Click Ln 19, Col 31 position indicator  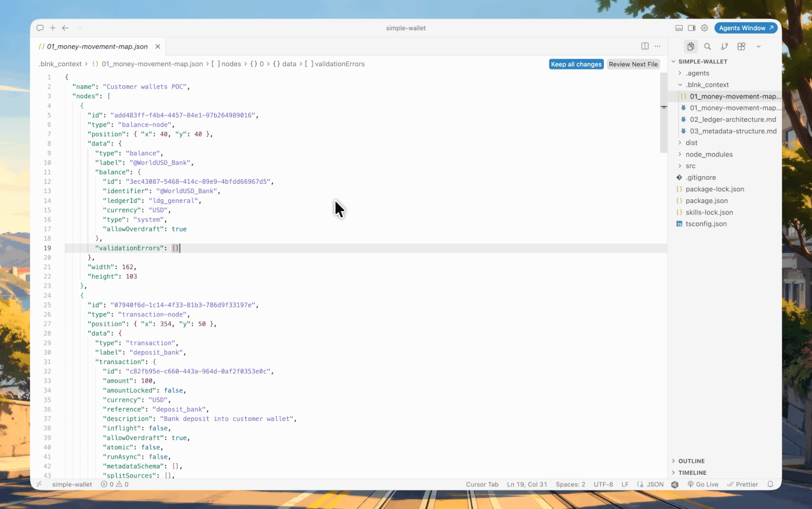[527, 484]
